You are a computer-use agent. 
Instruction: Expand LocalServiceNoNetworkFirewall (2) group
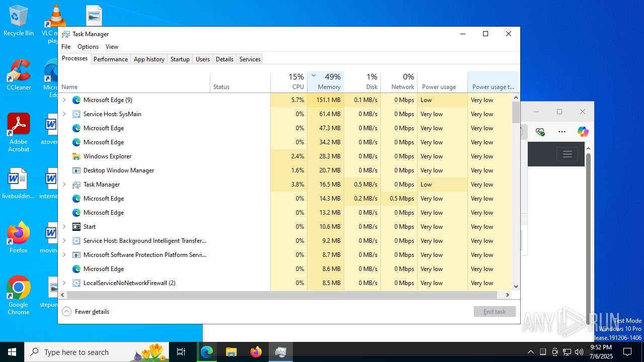(x=64, y=283)
